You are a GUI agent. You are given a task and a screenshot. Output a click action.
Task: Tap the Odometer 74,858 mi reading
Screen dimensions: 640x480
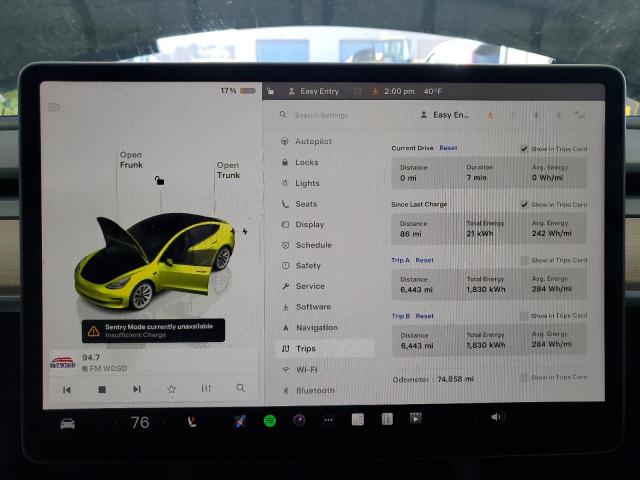point(433,379)
